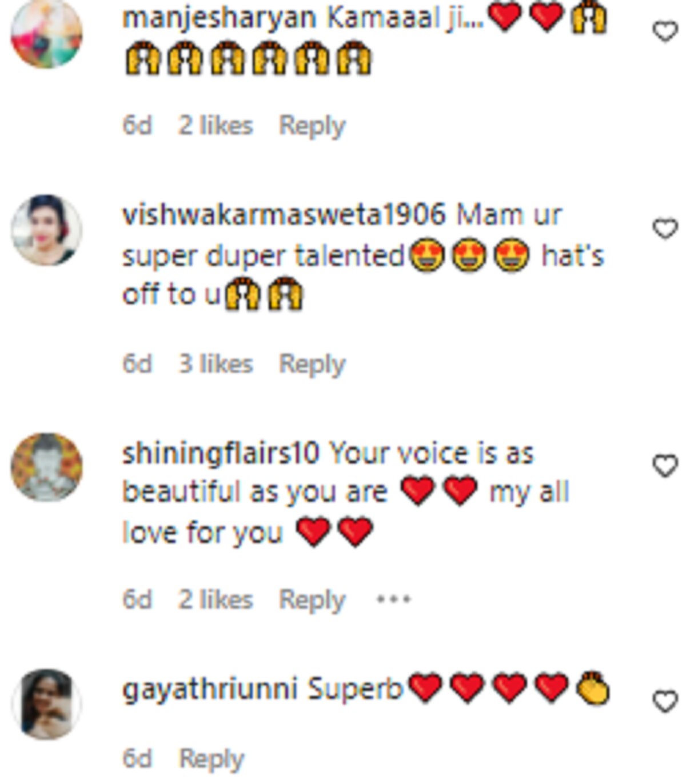Reply to vishwakarmasweta1906's comment
The width and height of the screenshot is (686, 784).
coord(312,364)
